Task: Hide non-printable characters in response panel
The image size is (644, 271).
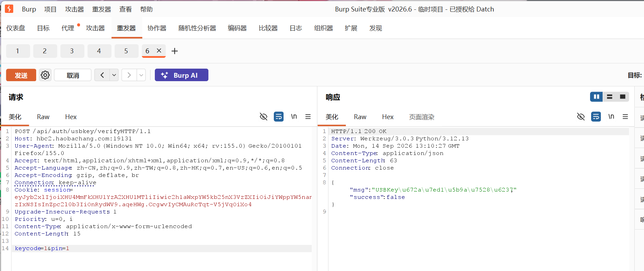Action: [581, 117]
